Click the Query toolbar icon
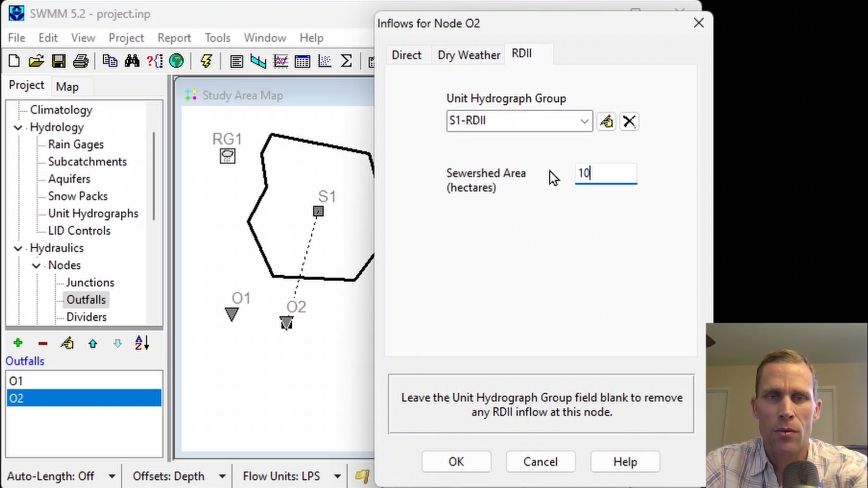This screenshot has width=868, height=488. pos(155,61)
